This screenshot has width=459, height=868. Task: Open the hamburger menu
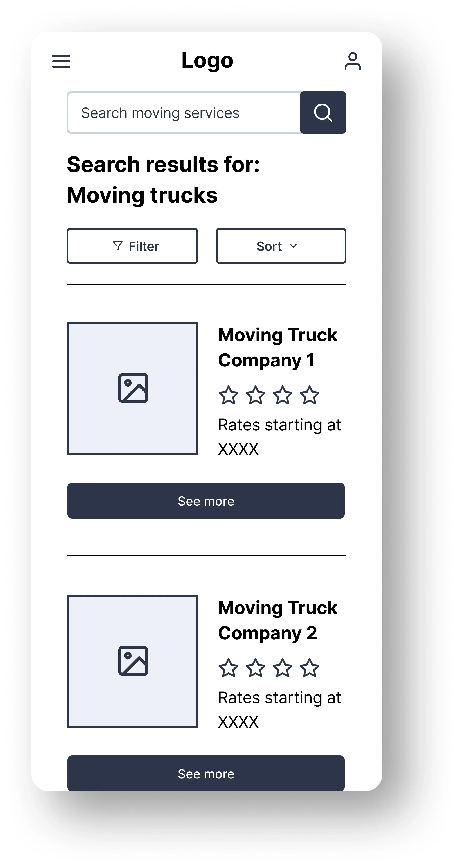(61, 61)
